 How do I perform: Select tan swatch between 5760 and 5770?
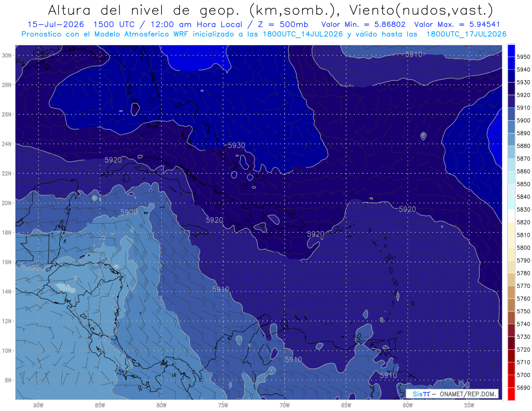511,292
